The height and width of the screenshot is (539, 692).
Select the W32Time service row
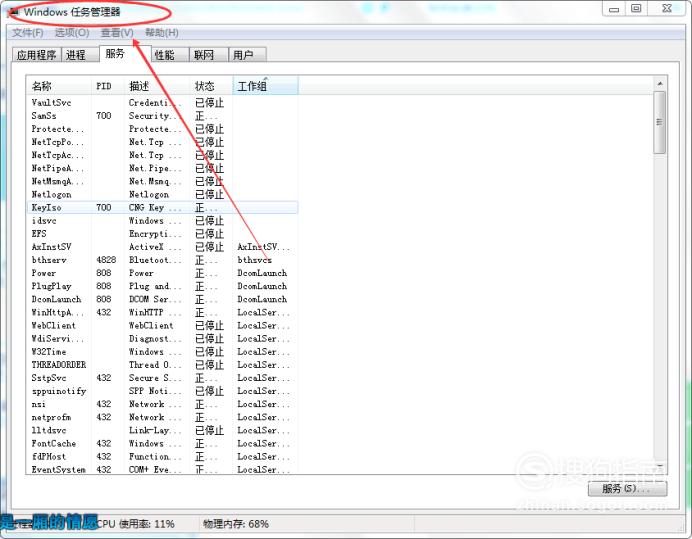coord(162,352)
